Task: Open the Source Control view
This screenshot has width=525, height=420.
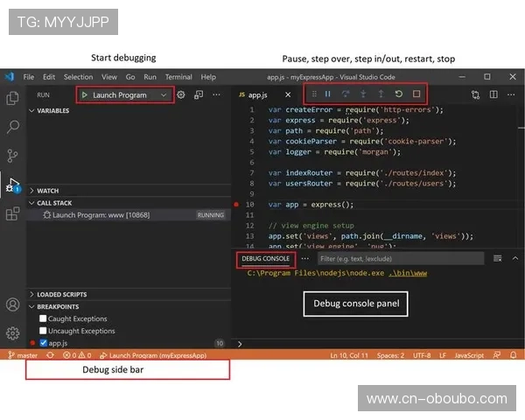Action: pyautogui.click(x=12, y=156)
